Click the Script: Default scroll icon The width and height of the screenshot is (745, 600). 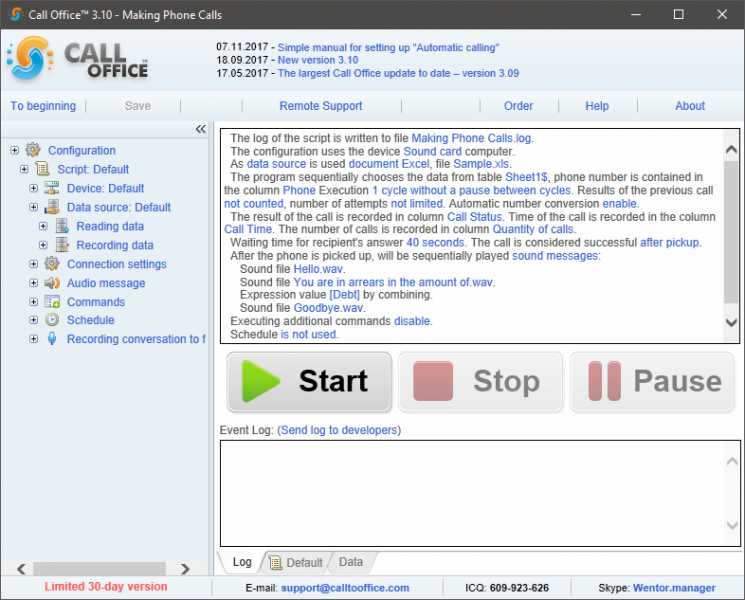coord(43,169)
